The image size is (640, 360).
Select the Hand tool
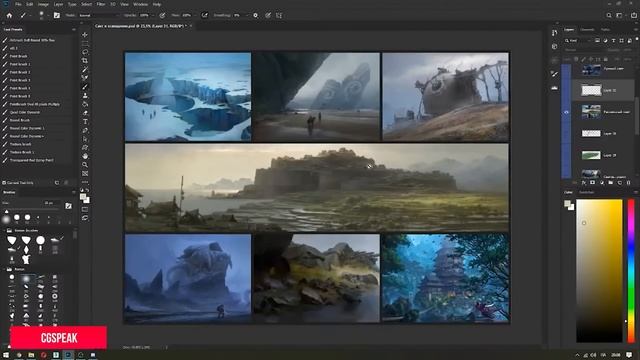click(85, 156)
